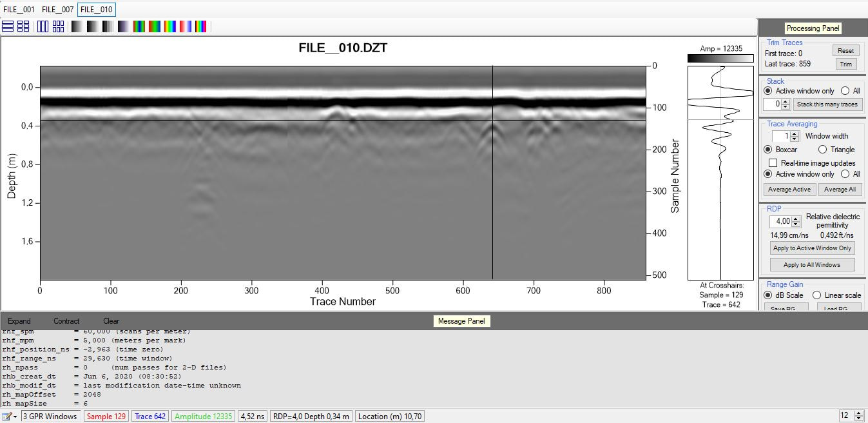Arrange windows in stacked horizontal rows layout

[x=8, y=26]
